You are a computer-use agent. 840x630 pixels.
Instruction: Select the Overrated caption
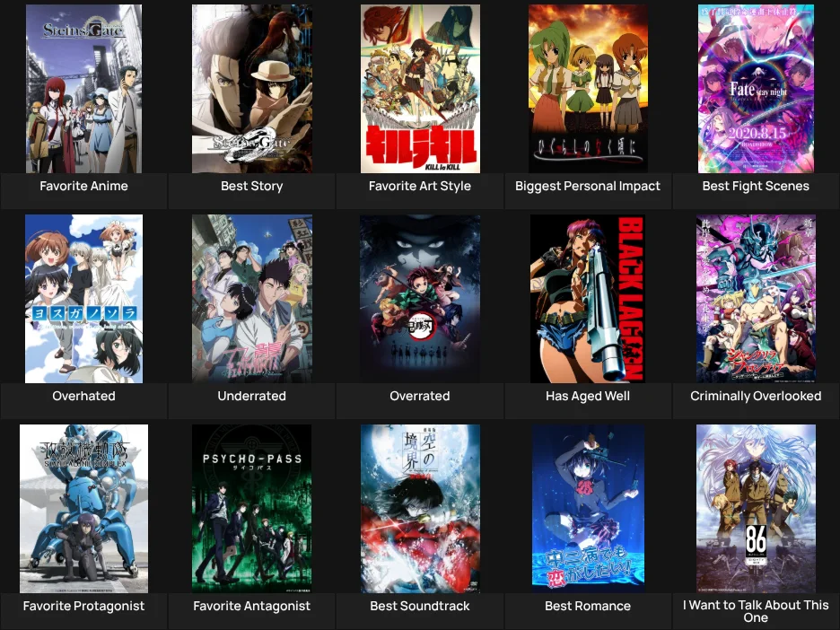(x=420, y=396)
